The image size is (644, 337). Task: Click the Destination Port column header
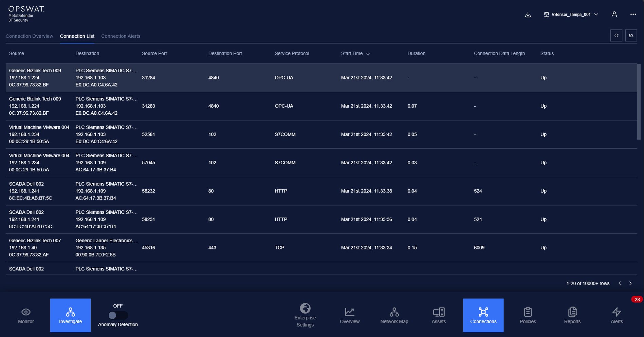click(225, 54)
